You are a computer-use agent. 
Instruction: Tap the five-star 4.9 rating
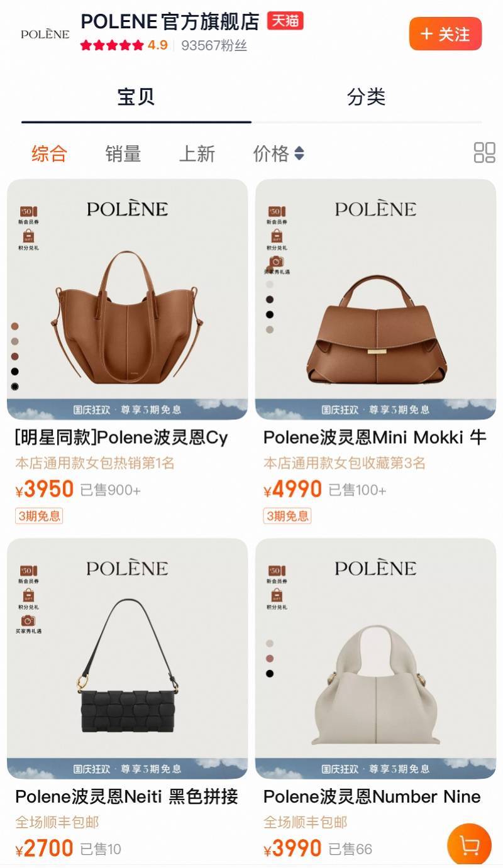124,45
